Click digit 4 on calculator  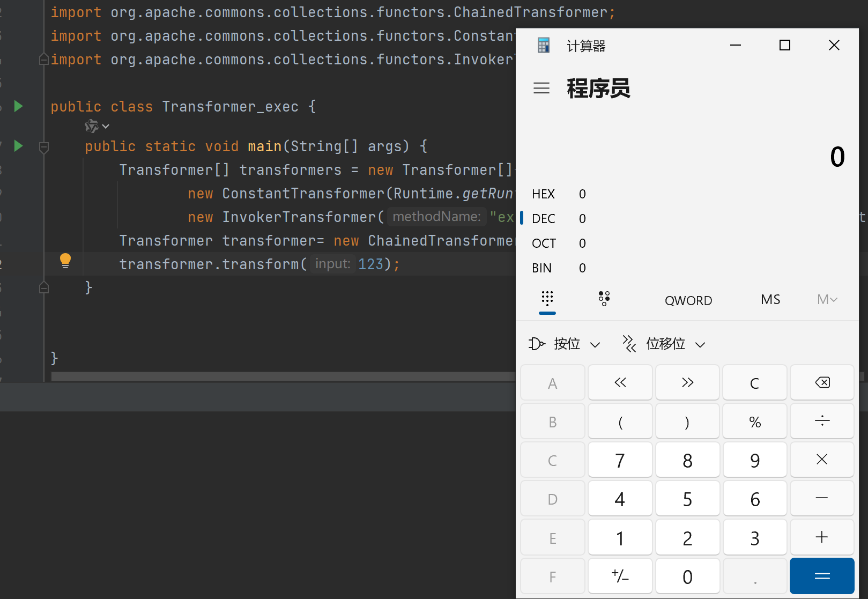point(620,498)
